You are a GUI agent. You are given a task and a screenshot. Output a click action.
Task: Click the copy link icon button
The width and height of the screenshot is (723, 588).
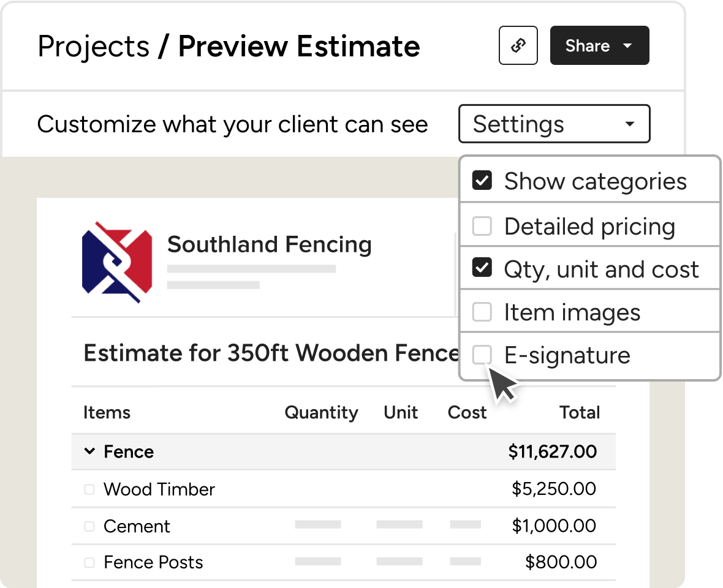tap(518, 45)
